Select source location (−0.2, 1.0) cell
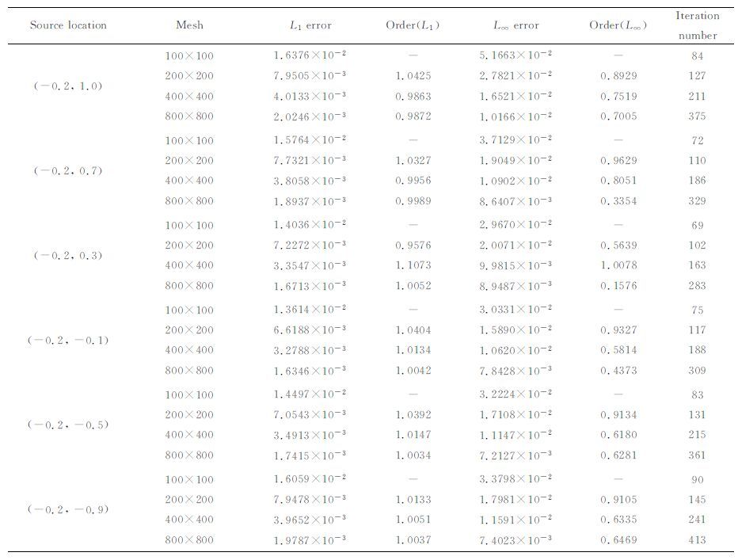 (x=68, y=86)
